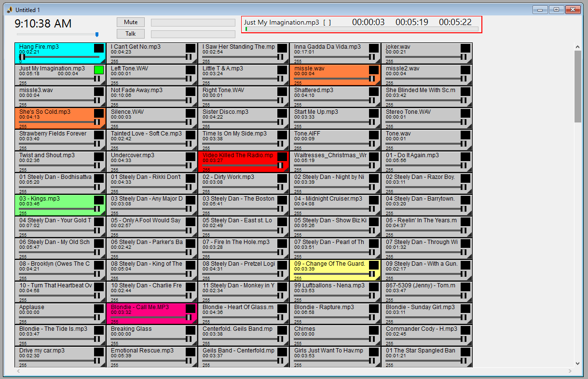Click the master volume slider under the clock
Viewport: 588px width, 379px height.
[x=57, y=34]
